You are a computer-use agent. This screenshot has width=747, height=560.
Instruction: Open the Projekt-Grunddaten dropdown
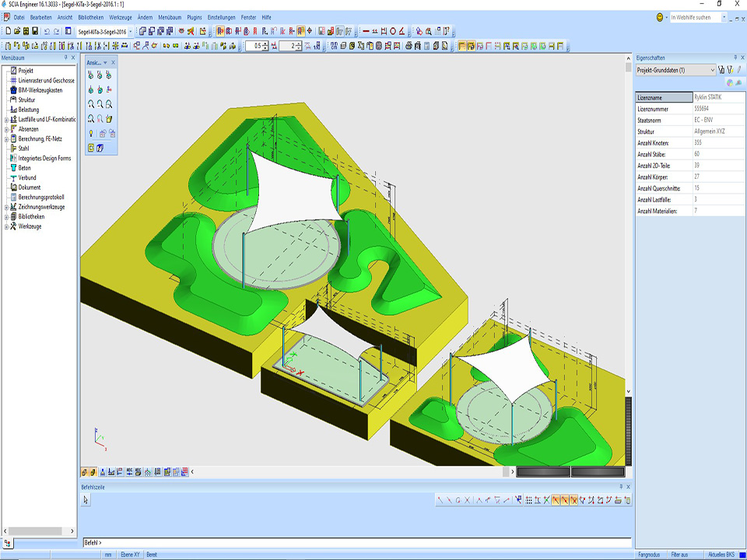click(712, 70)
